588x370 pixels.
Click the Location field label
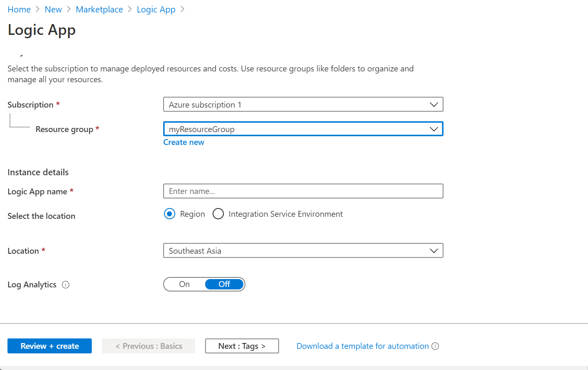(x=23, y=251)
